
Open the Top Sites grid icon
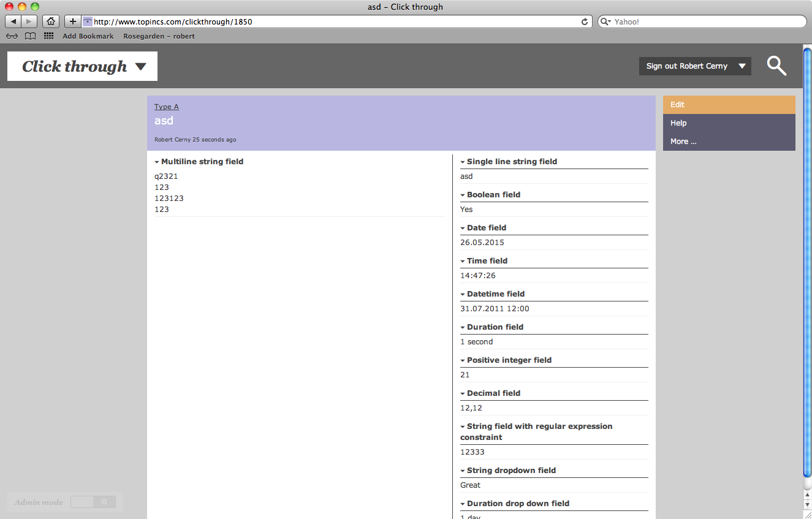click(49, 36)
